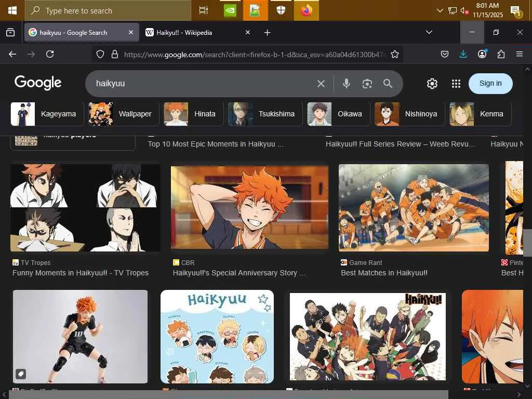This screenshot has width=532, height=399.
Task: Search by image with Google Lens
Action: pos(367,84)
